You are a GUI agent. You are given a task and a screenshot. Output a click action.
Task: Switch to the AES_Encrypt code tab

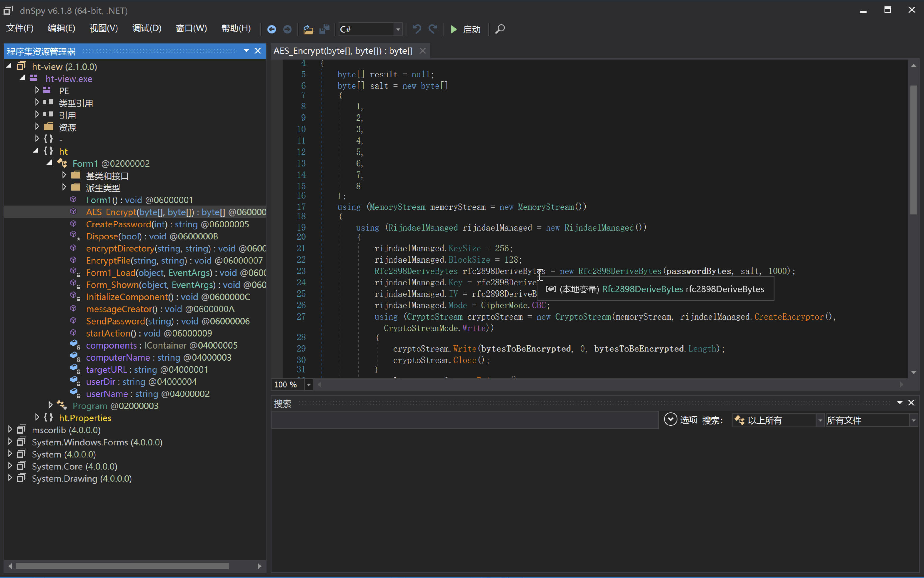[x=343, y=50]
